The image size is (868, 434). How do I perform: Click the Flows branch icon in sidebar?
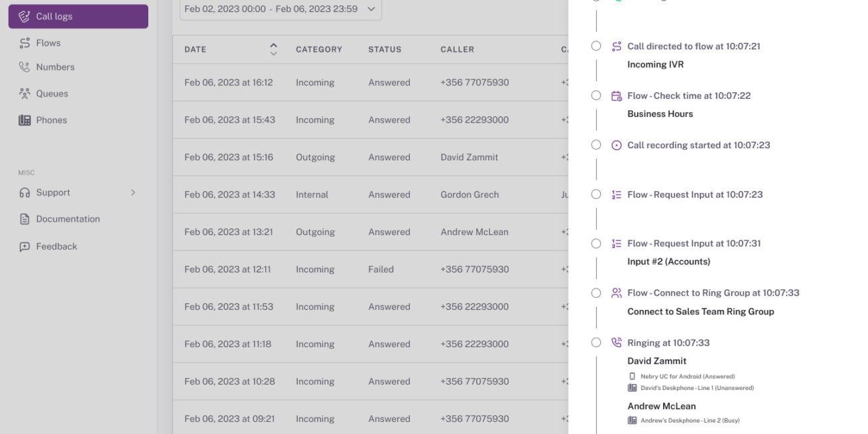pyautogui.click(x=25, y=43)
